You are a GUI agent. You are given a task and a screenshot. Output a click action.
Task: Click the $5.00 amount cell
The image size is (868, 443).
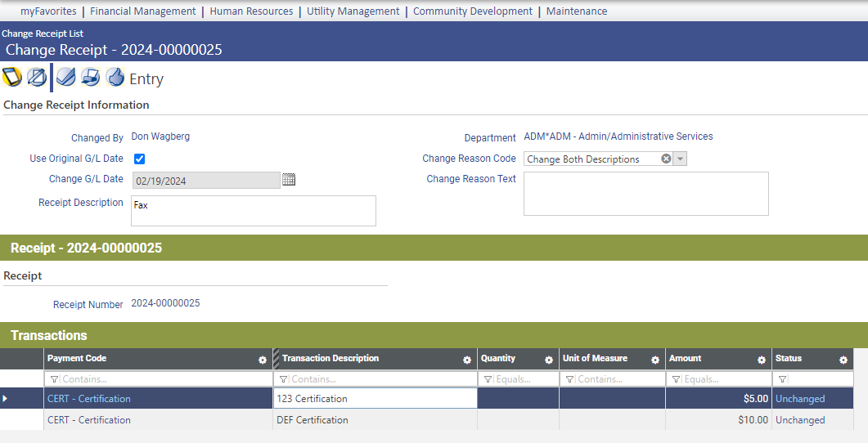(718, 398)
